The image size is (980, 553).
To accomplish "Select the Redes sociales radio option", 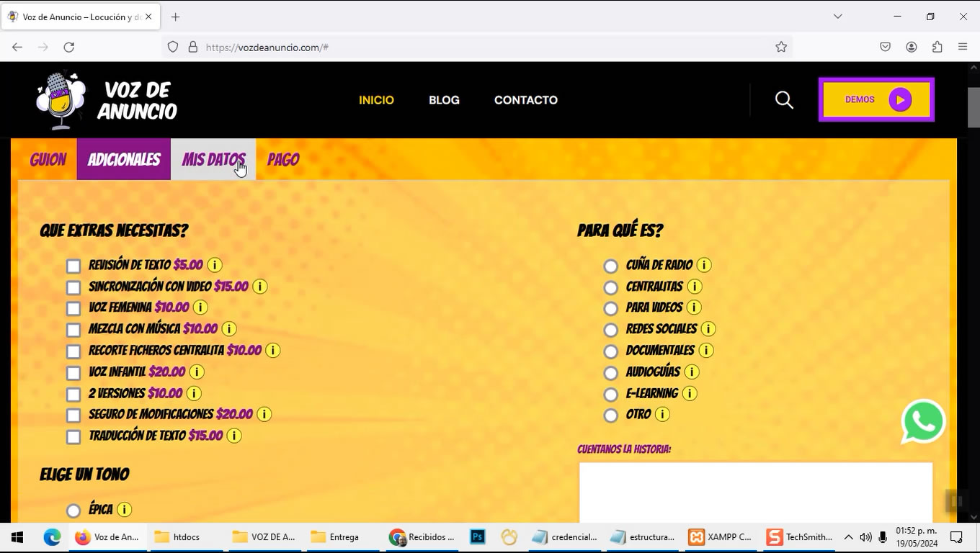I will coord(611,331).
